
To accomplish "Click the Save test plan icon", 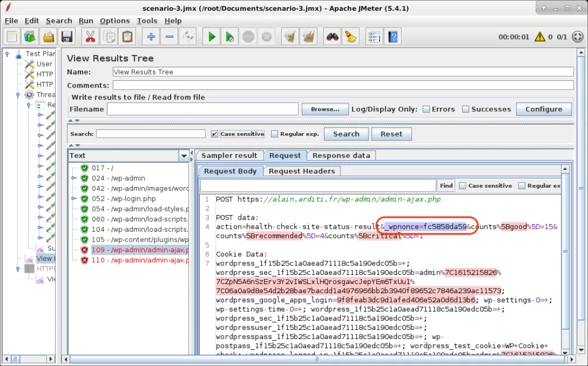I will point(67,37).
